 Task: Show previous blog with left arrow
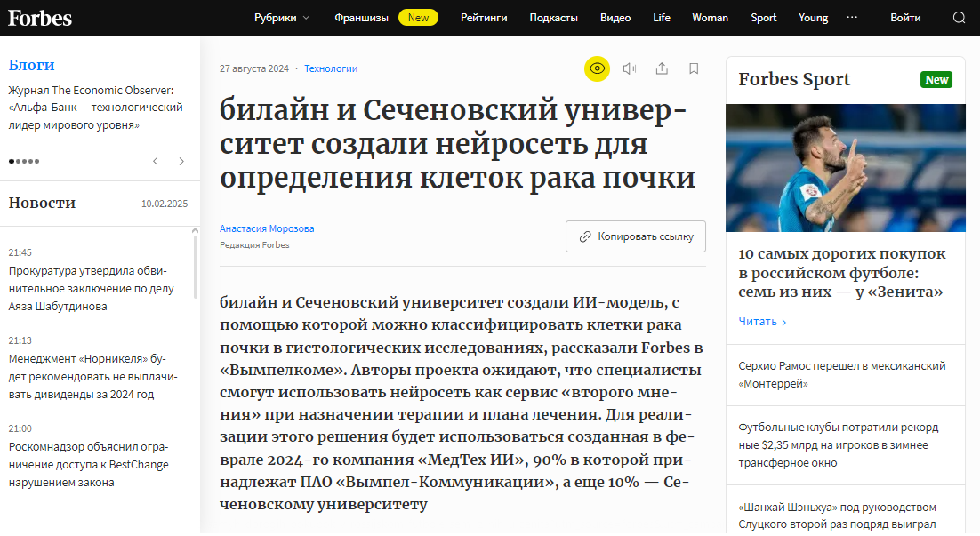[156, 161]
